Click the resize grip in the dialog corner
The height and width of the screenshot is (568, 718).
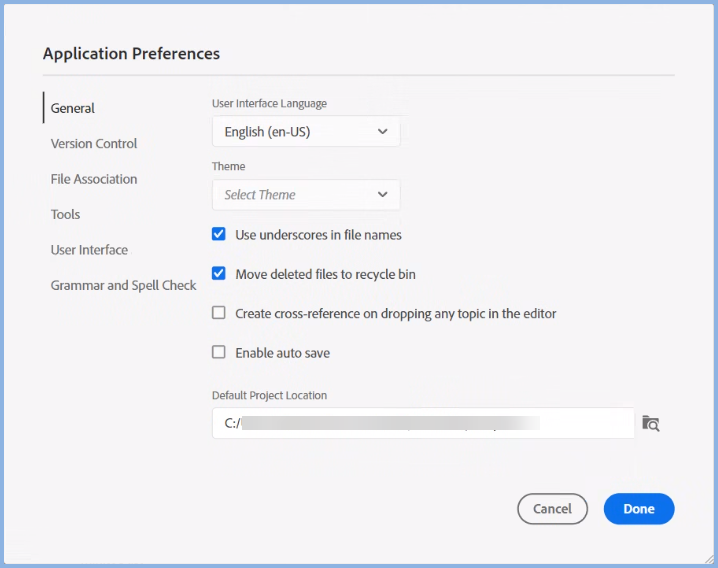click(x=709, y=559)
